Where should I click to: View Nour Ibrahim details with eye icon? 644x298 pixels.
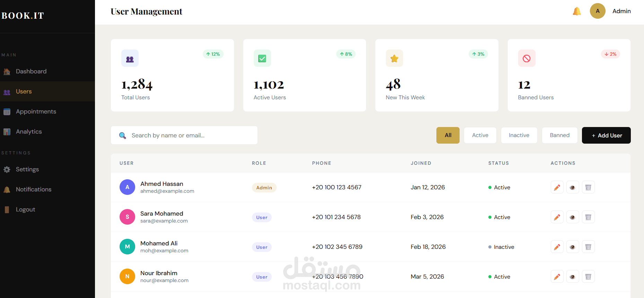[x=573, y=277]
